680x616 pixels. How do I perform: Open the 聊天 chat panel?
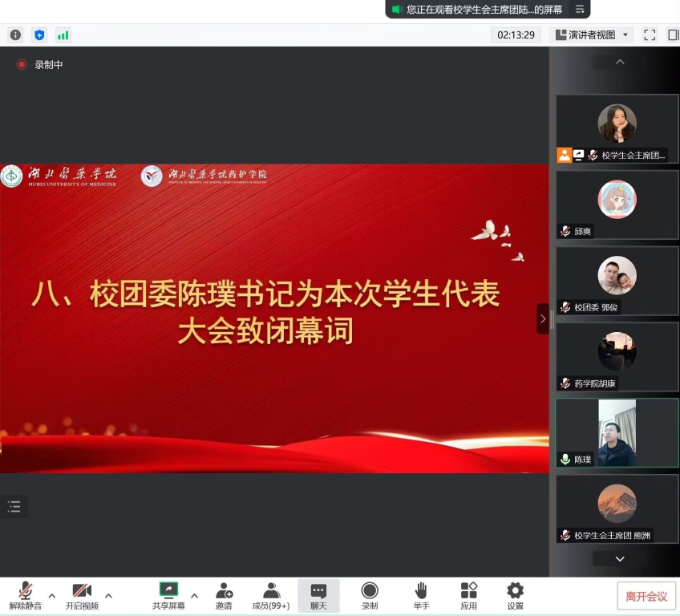click(x=318, y=595)
